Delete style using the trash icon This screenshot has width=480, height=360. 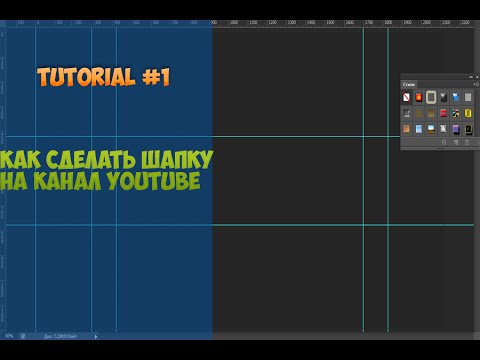[467, 142]
